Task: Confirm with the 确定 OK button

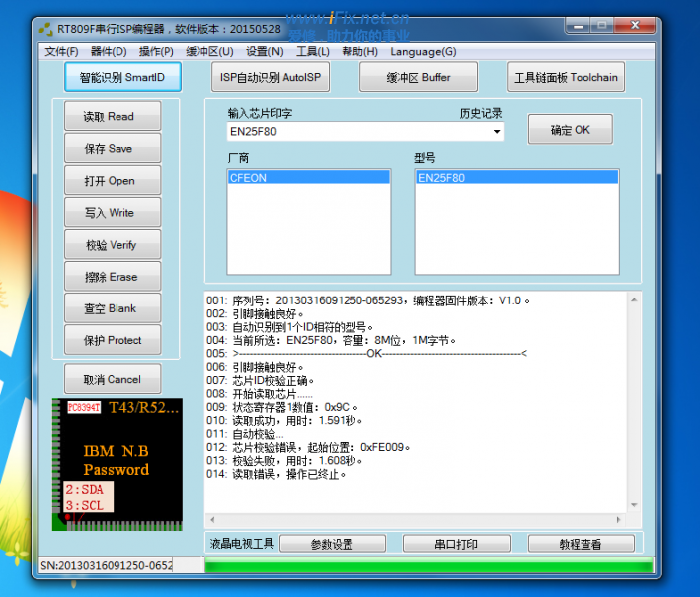Action: [571, 129]
